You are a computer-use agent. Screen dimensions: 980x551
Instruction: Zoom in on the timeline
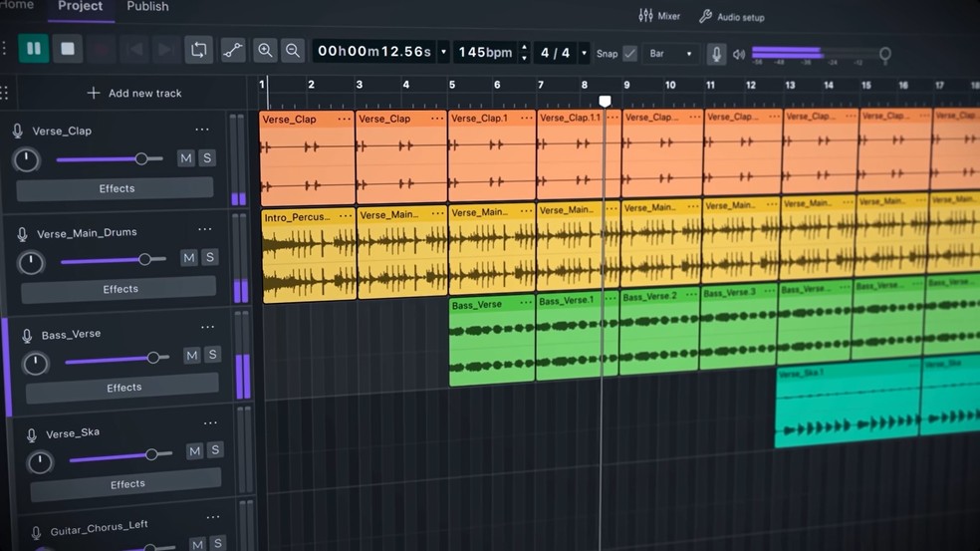coord(265,51)
